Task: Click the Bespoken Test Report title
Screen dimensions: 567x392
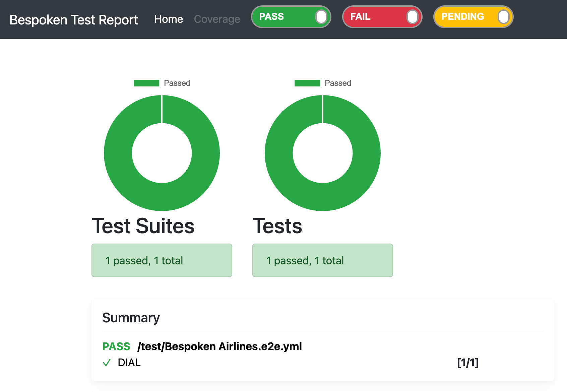Action: pyautogui.click(x=74, y=20)
